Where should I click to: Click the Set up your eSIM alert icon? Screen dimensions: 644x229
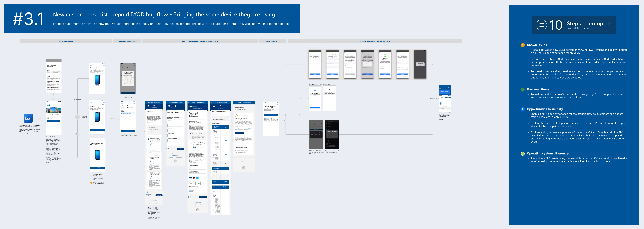[236, 116]
